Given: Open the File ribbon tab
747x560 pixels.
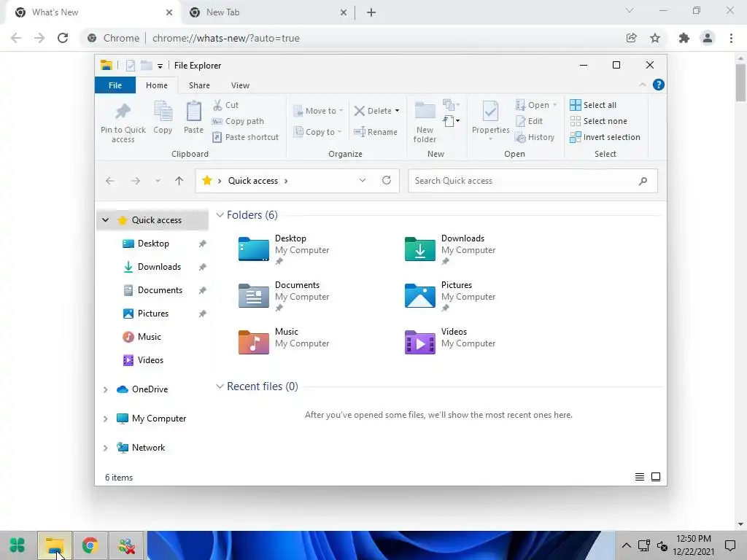Looking at the screenshot, I should point(115,85).
